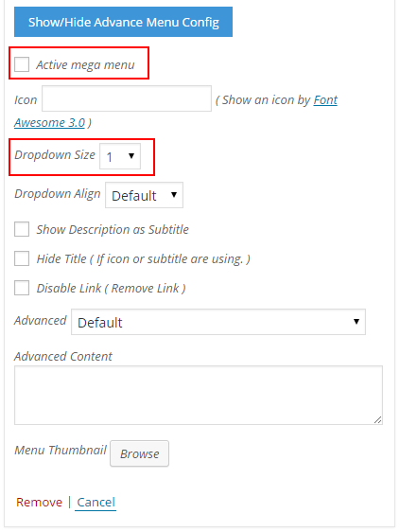The image size is (400, 532).
Task: Click the "Show Description as Subtitle" label text
Action: (x=113, y=229)
